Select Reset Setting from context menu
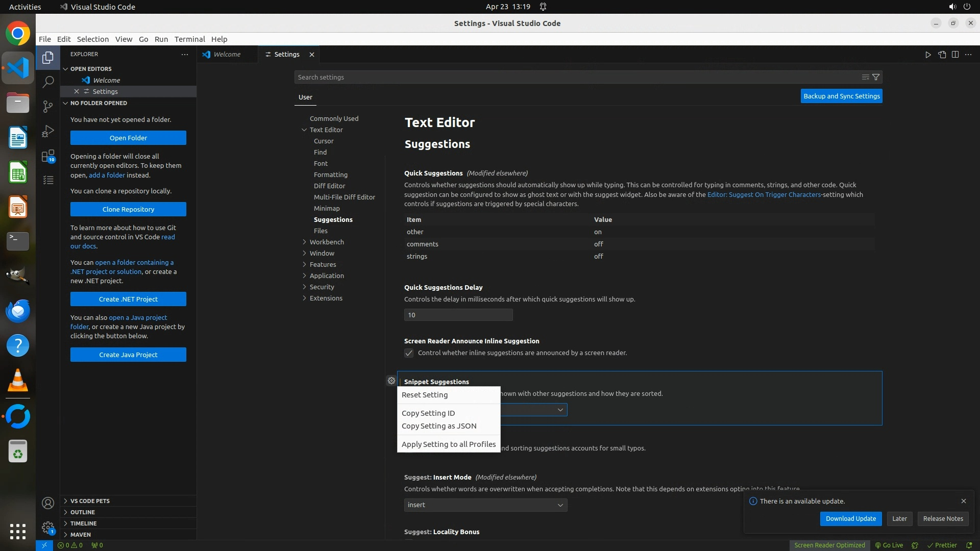Viewport: 980px width, 551px height. click(x=425, y=394)
